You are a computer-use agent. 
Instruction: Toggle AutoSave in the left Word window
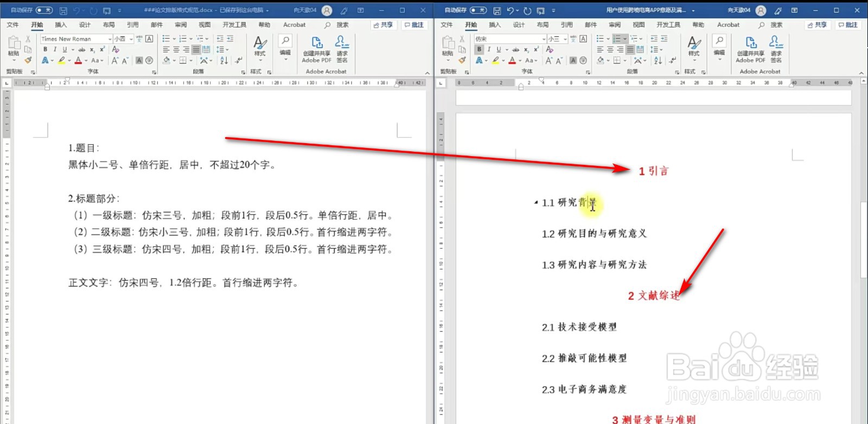(44, 10)
